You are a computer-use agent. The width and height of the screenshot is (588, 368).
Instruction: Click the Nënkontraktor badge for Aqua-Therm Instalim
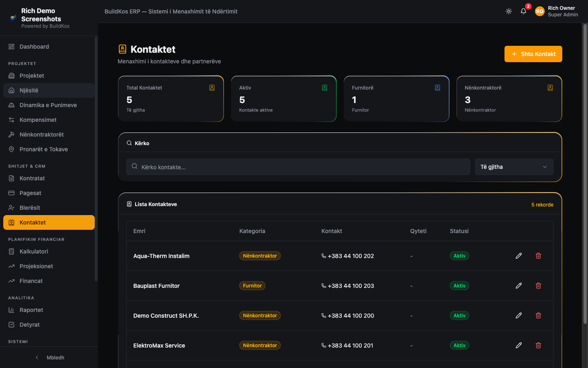tap(260, 256)
